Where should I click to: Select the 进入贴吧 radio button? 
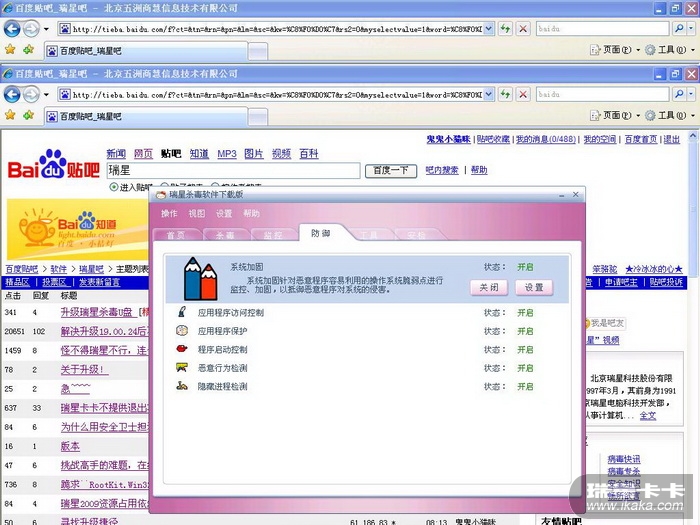114,187
